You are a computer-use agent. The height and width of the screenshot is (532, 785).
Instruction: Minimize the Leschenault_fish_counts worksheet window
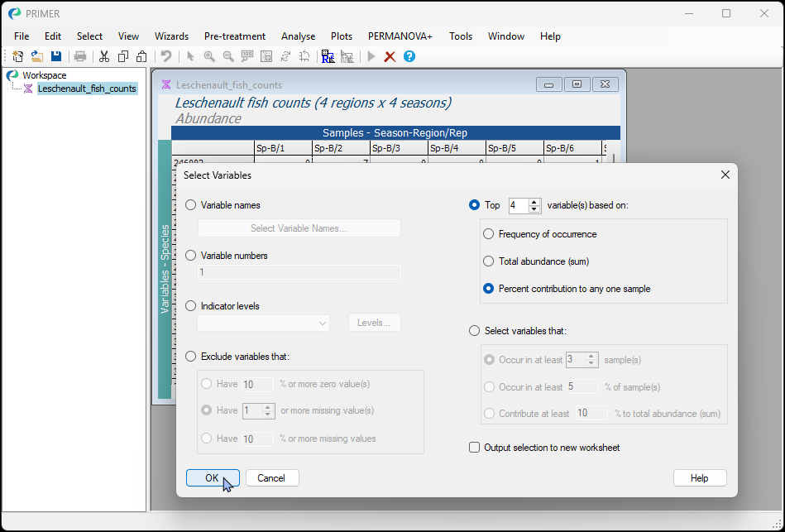(x=548, y=84)
